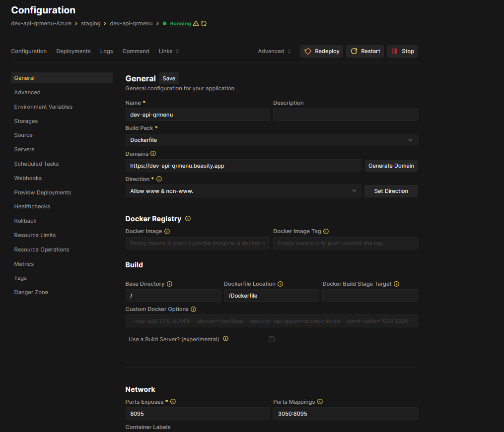The image size is (504, 432).
Task: Focus the Custom Docker Options field
Action: pyautogui.click(x=271, y=321)
